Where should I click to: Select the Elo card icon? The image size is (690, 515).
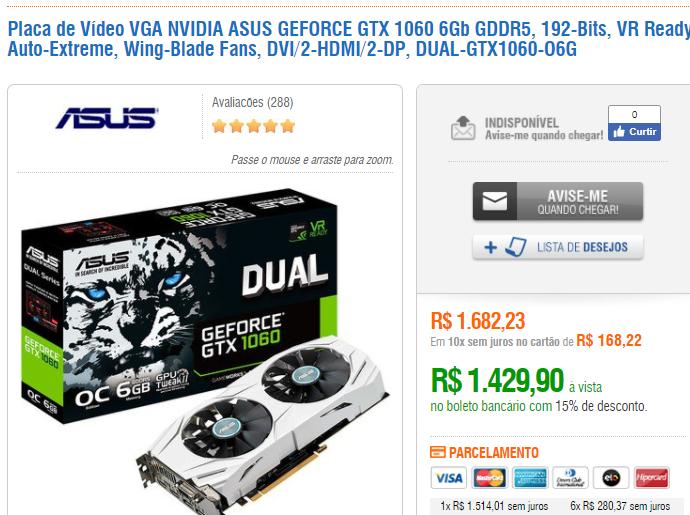(x=611, y=478)
